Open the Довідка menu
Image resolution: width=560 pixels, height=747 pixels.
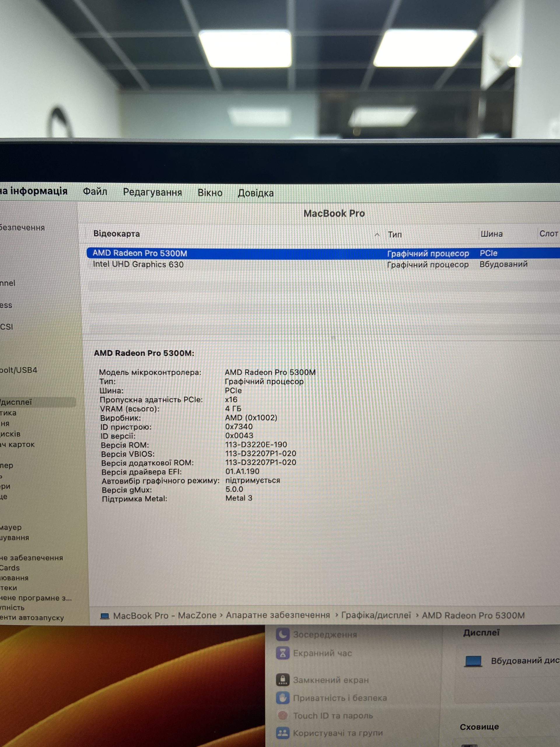[256, 193]
